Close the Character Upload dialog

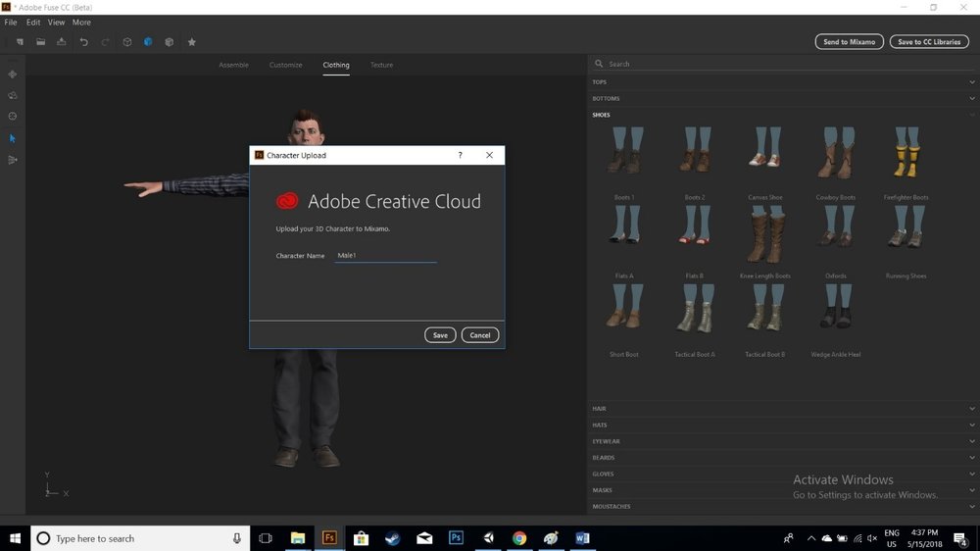(489, 155)
